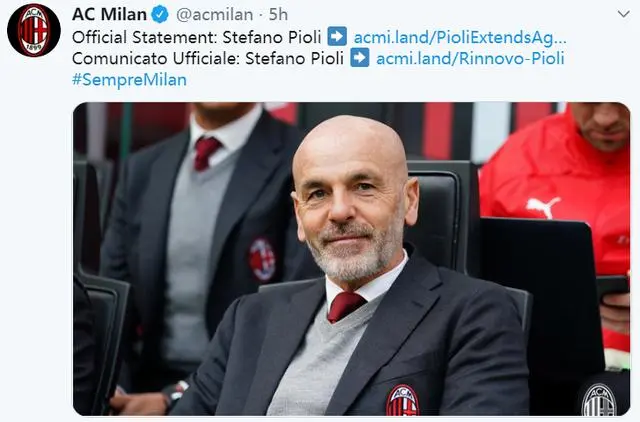Click the Comunicato Ufficiale tweet text

click(208, 58)
